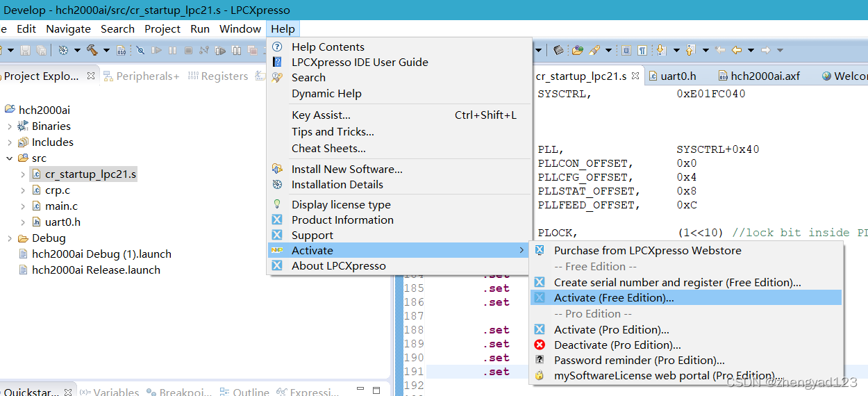Viewport: 868px width, 396px height.
Task: Open the Navigate menu
Action: point(68,29)
